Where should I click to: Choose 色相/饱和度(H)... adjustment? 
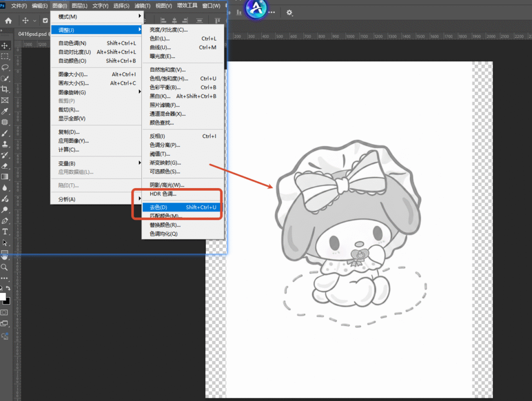169,78
